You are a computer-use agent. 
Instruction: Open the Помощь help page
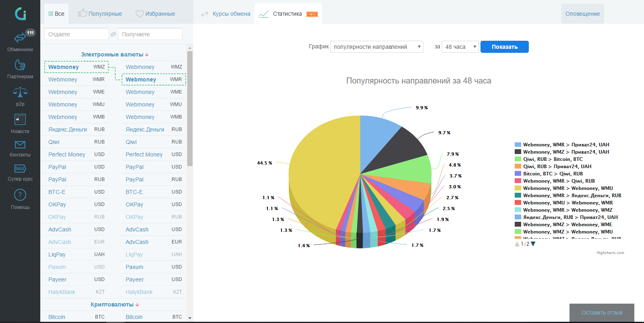(20, 200)
